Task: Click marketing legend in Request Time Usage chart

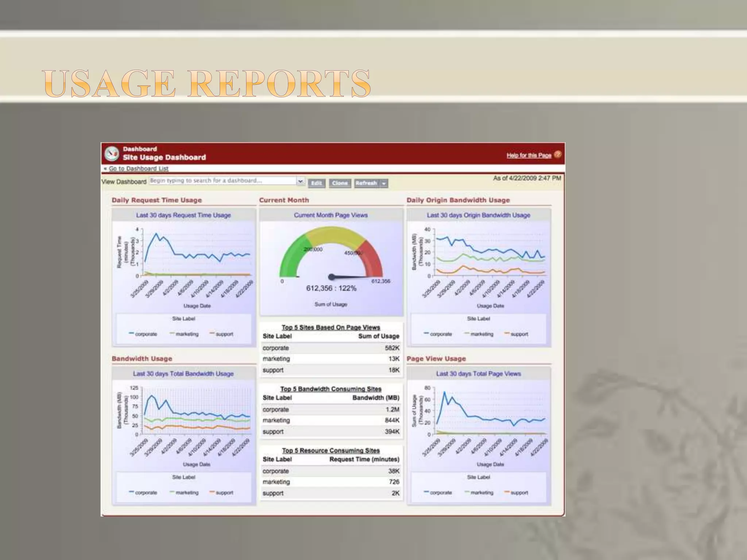Action: click(x=184, y=334)
